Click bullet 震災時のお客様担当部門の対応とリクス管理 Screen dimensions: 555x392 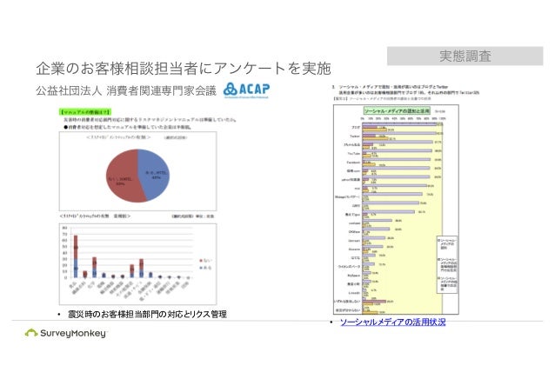(147, 314)
